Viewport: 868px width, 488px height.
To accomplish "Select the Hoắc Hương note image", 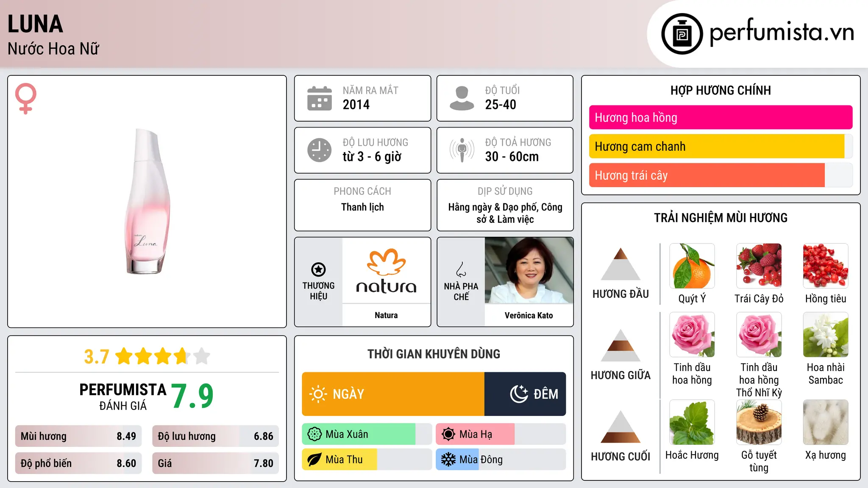I will (692, 422).
